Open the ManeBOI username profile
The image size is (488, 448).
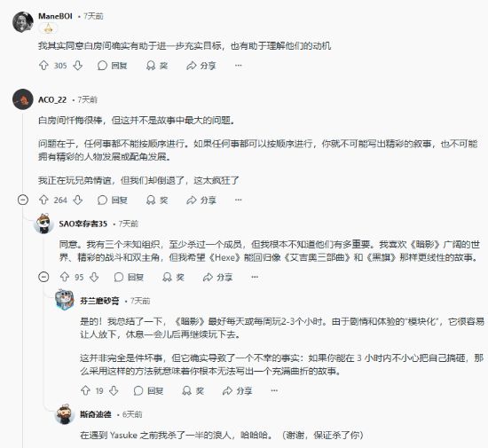55,16
